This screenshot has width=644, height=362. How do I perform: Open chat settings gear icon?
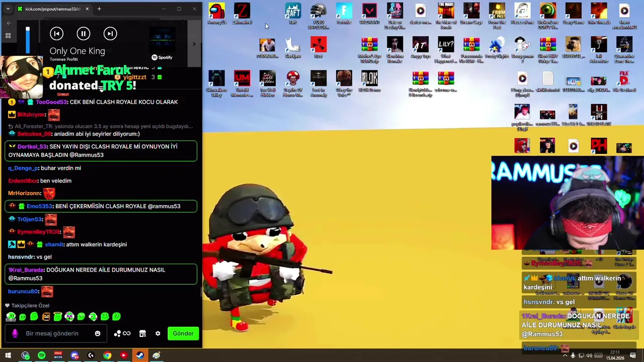(157, 333)
